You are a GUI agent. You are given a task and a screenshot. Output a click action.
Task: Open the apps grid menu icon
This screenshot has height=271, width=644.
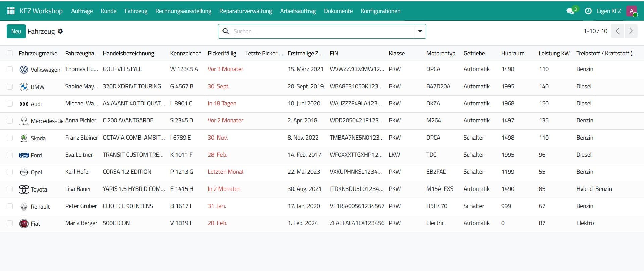[x=11, y=11]
